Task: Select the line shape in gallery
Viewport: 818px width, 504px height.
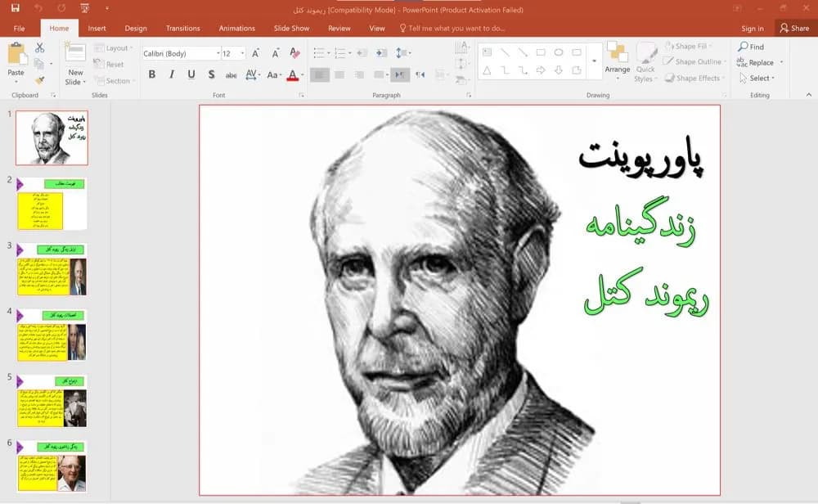Action: click(x=505, y=52)
